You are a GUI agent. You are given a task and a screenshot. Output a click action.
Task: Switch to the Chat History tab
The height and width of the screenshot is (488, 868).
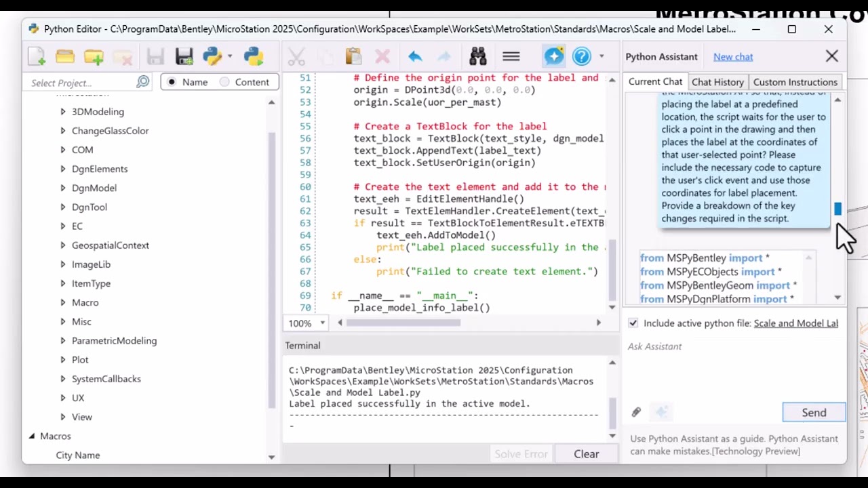pyautogui.click(x=717, y=82)
